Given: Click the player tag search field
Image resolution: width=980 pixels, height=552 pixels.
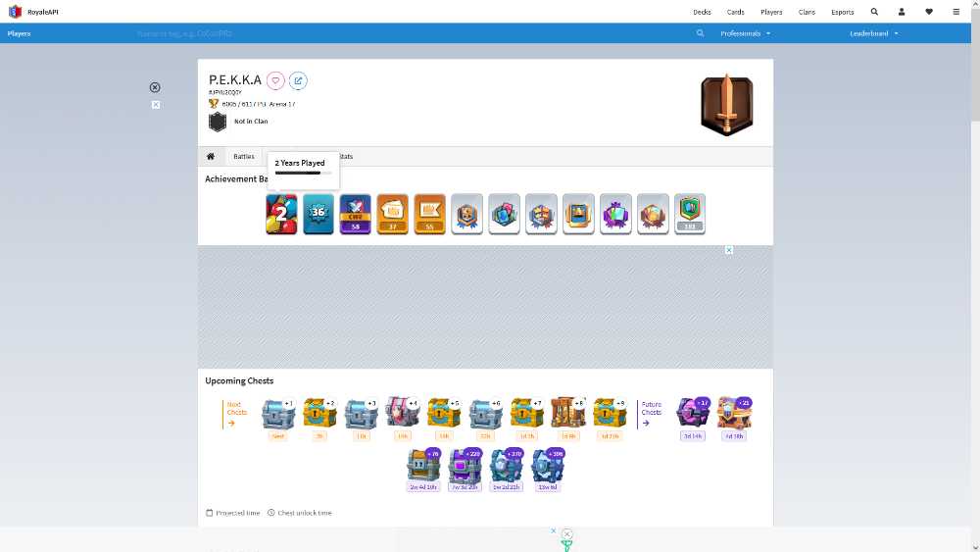Looking at the screenshot, I should (x=413, y=33).
